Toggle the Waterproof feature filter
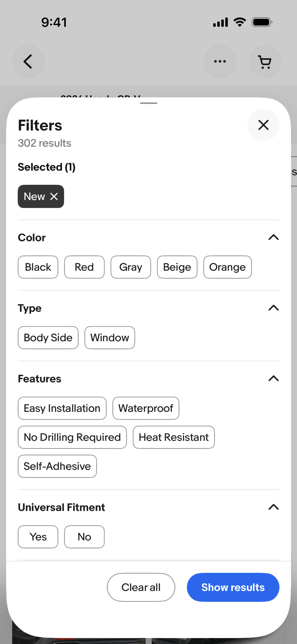 (x=146, y=408)
